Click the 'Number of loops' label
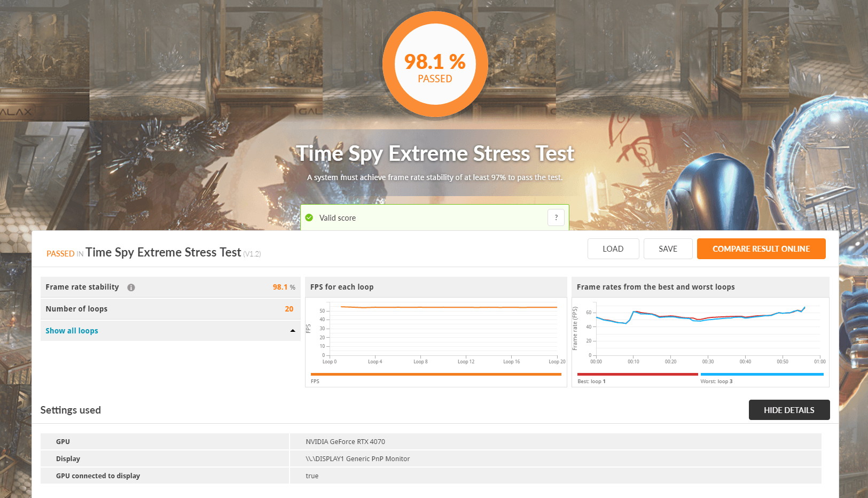 pos(76,309)
